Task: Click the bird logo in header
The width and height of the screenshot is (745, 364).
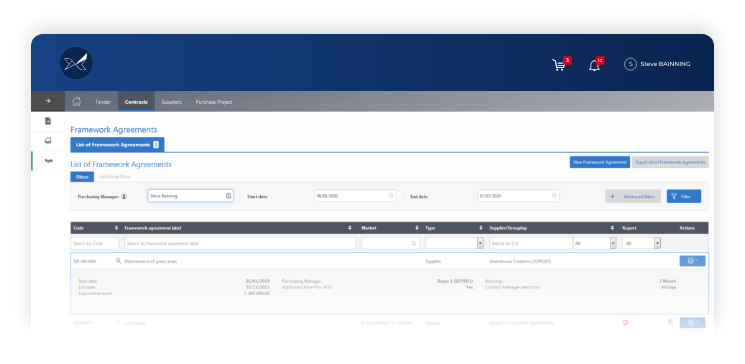Action: pyautogui.click(x=76, y=63)
